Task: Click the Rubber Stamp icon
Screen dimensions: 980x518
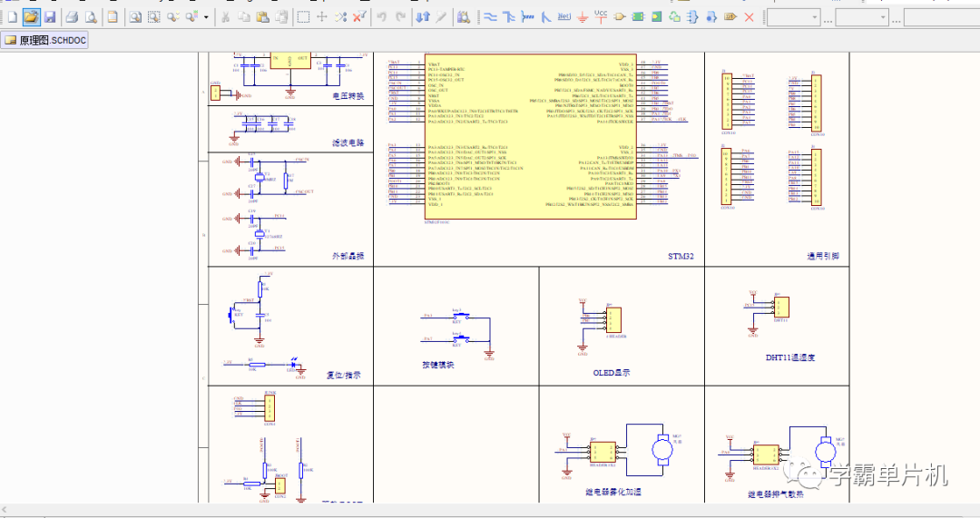Action: [282, 17]
